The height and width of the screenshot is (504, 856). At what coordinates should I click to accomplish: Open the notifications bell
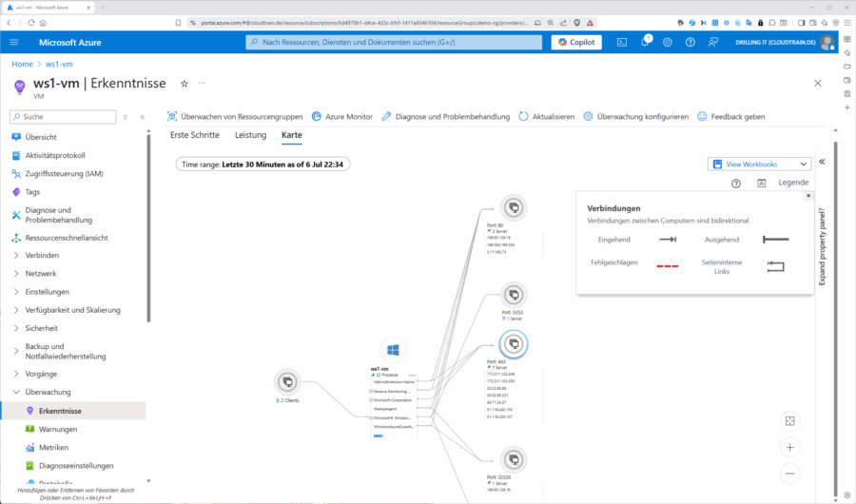tap(645, 42)
